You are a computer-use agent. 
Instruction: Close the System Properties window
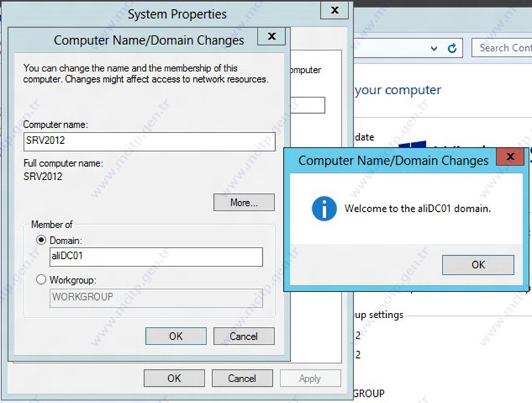[x=334, y=10]
